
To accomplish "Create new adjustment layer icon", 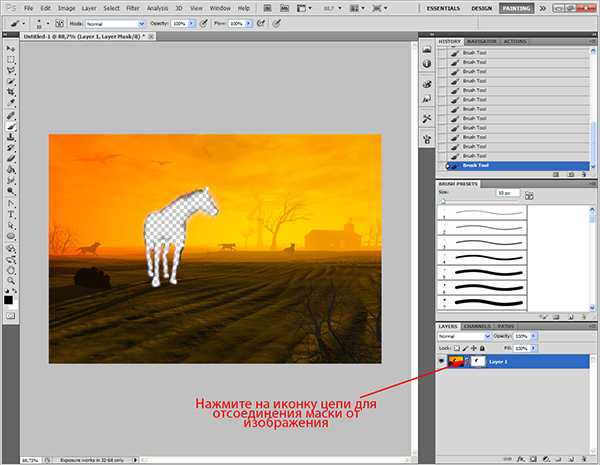I will (546, 459).
